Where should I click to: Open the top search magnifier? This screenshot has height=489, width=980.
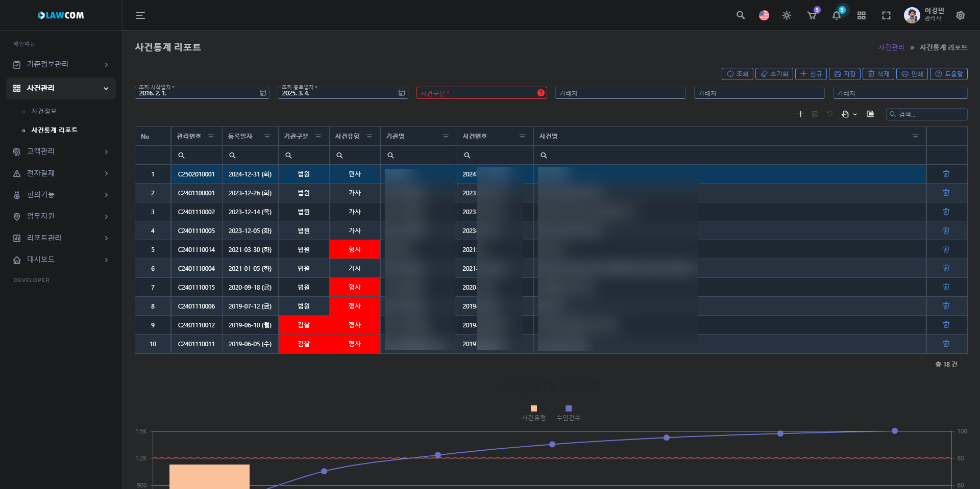pyautogui.click(x=741, y=15)
